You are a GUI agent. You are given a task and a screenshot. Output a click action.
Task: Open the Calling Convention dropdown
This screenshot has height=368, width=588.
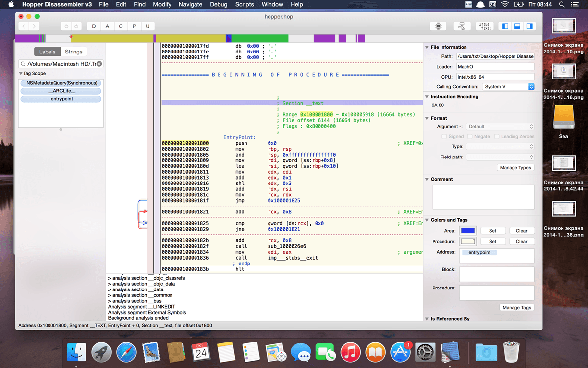(508, 86)
